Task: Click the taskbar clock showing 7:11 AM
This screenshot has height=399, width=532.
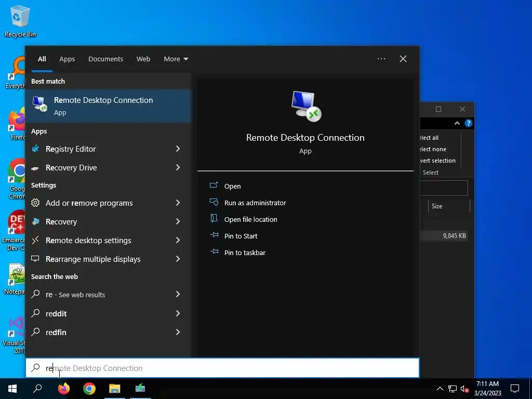Action: (487, 389)
